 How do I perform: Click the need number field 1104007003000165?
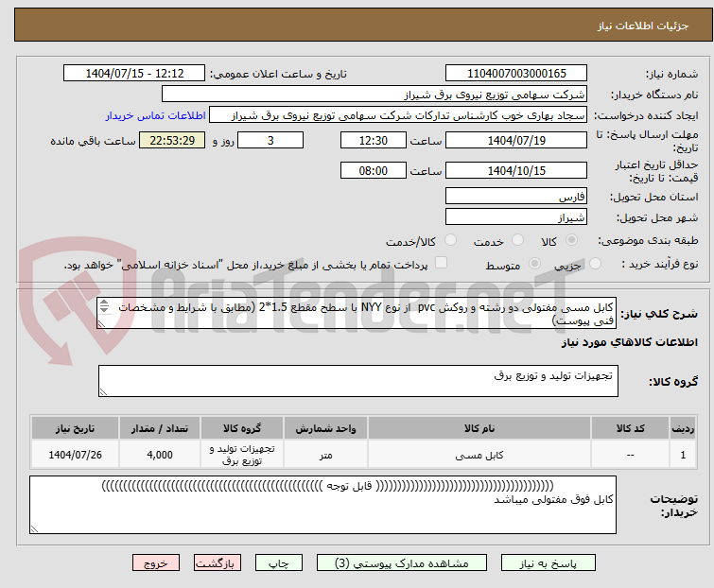coord(516,74)
